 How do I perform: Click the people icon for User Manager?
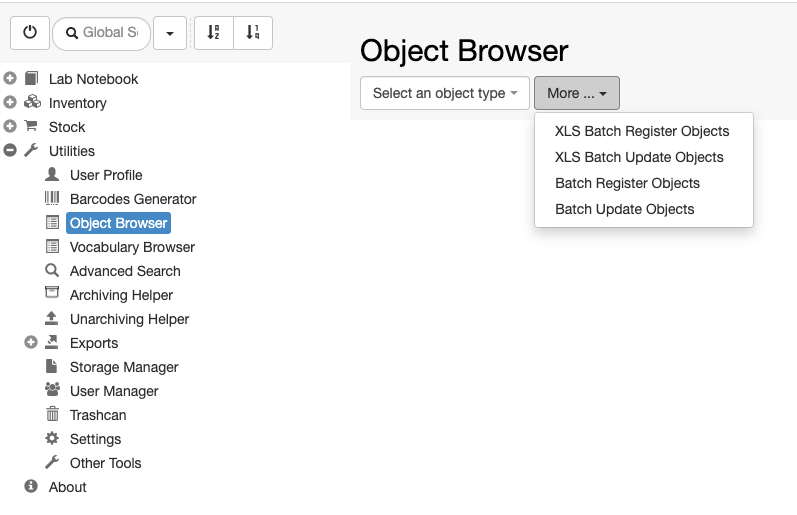pyautogui.click(x=52, y=390)
